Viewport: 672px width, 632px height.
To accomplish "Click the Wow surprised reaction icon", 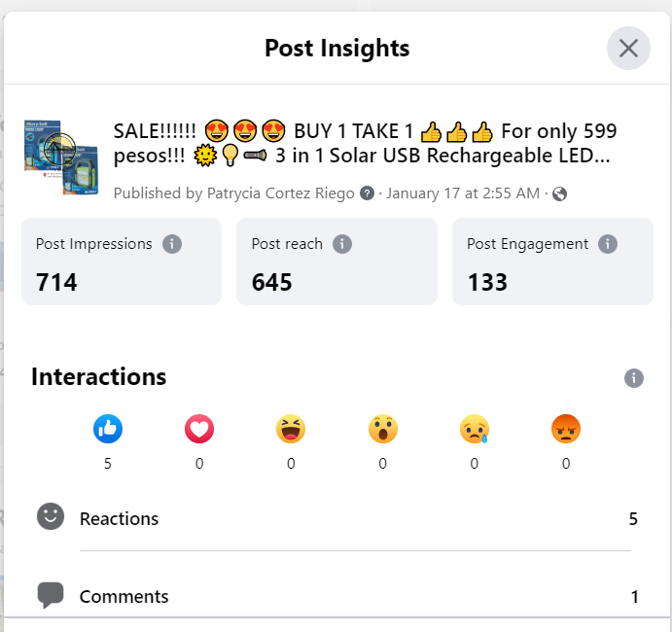I will click(x=382, y=429).
